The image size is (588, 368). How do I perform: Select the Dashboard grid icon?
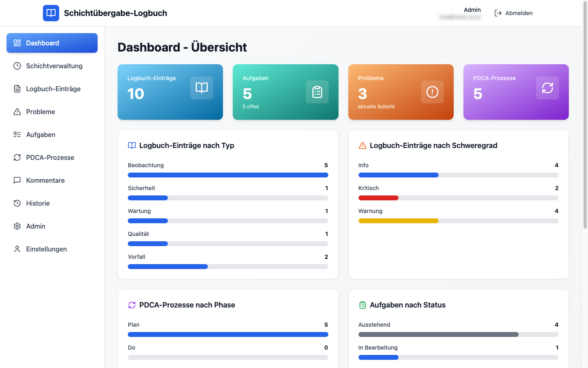[x=17, y=43]
